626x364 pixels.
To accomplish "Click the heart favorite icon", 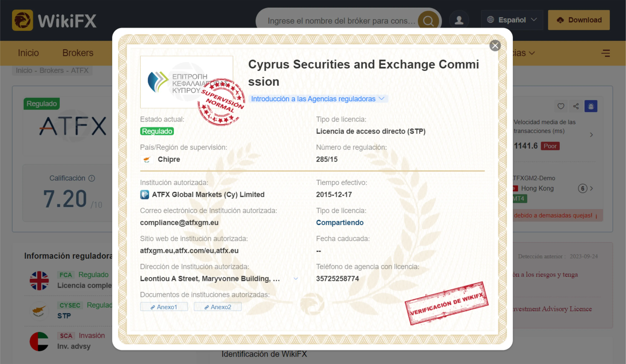I will click(x=561, y=106).
